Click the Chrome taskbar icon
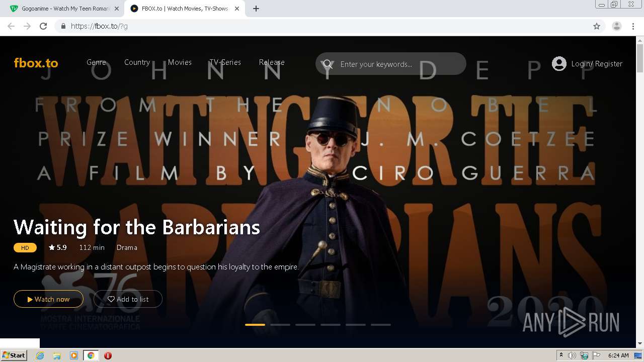The width and height of the screenshot is (644, 362). pos(91,355)
